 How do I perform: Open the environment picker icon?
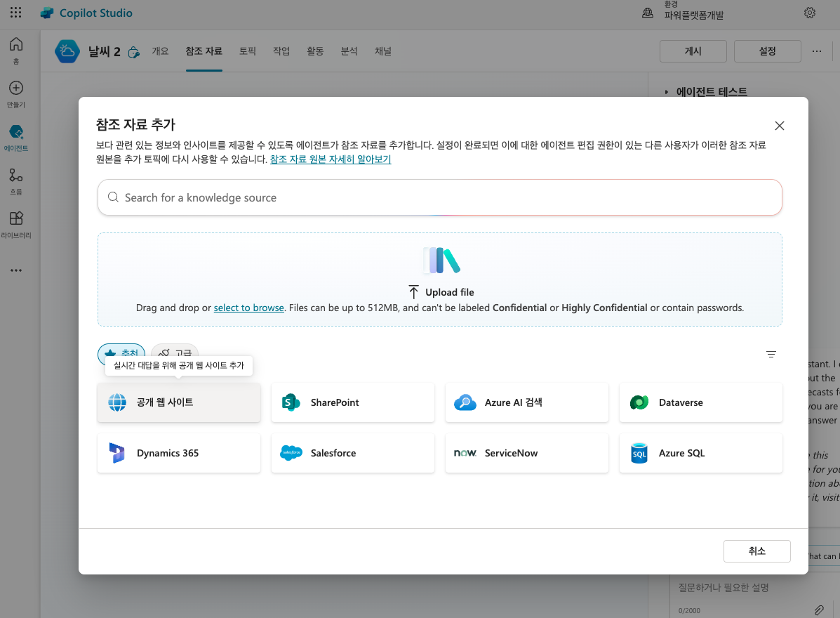pos(648,13)
